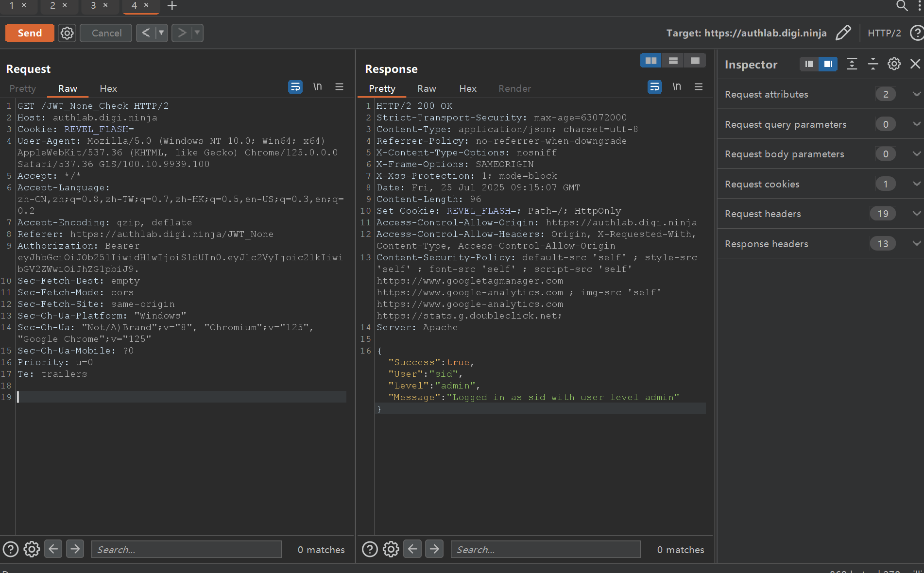Open Request search settings gear

click(32, 549)
